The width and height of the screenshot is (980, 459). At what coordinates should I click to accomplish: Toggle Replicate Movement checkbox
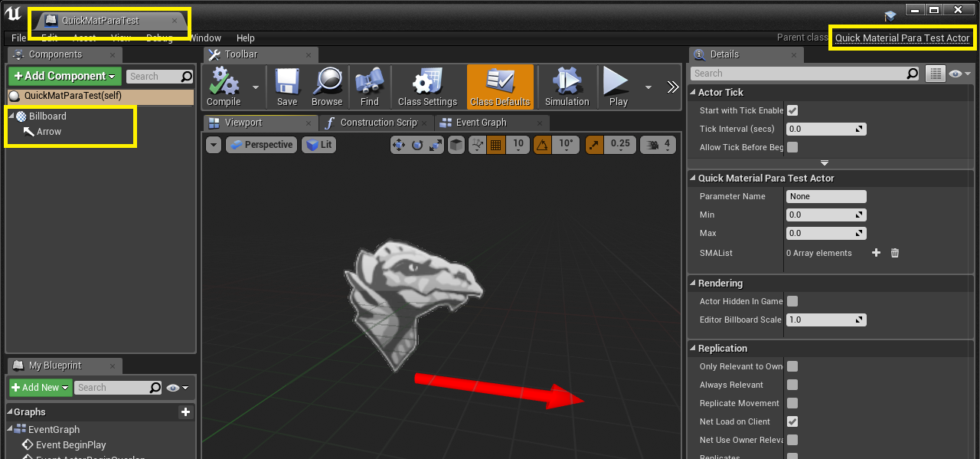coord(792,403)
